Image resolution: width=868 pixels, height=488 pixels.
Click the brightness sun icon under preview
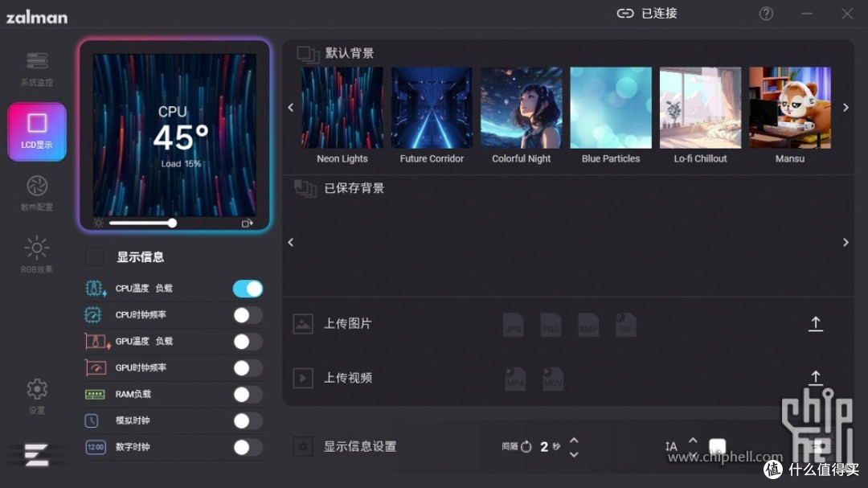[99, 223]
